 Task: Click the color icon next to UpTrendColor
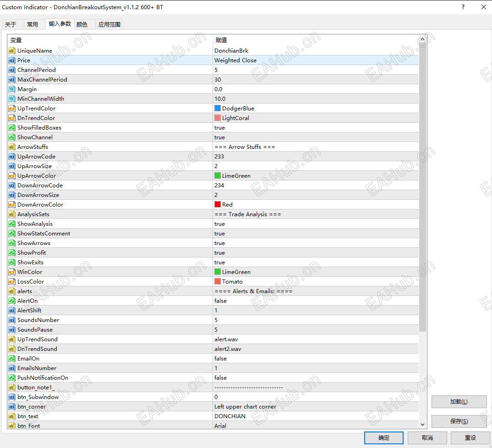[x=11, y=109]
